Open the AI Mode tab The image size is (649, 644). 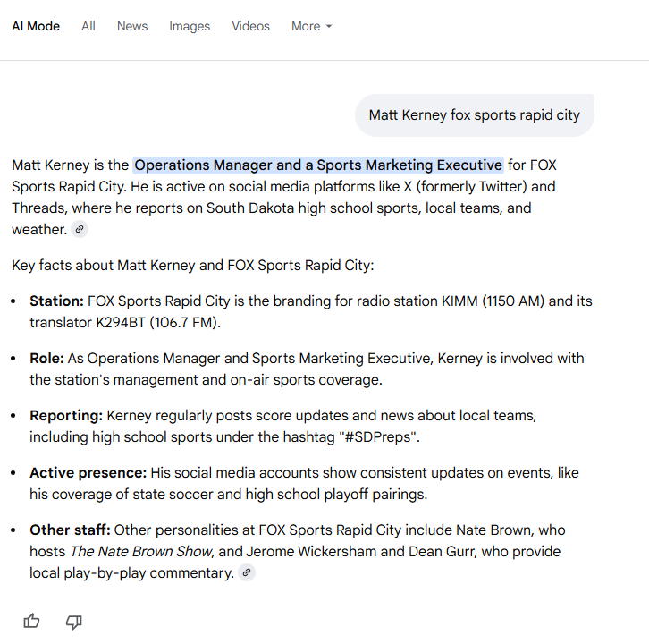click(x=36, y=26)
